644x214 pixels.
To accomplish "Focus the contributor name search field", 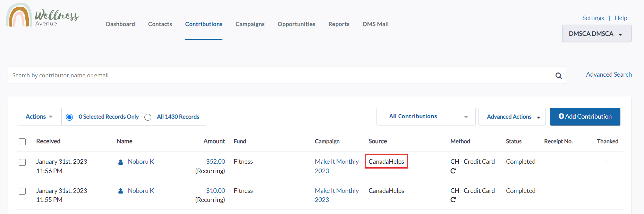I will click(281, 75).
